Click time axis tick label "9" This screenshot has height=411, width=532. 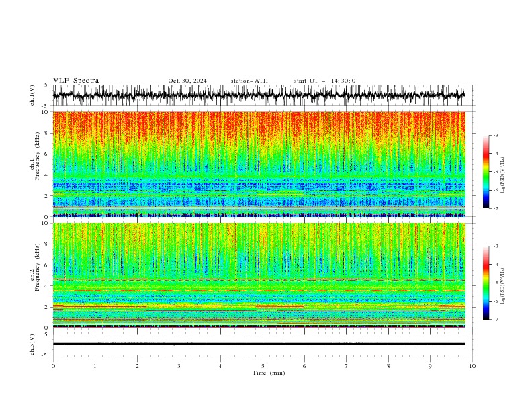430,366
